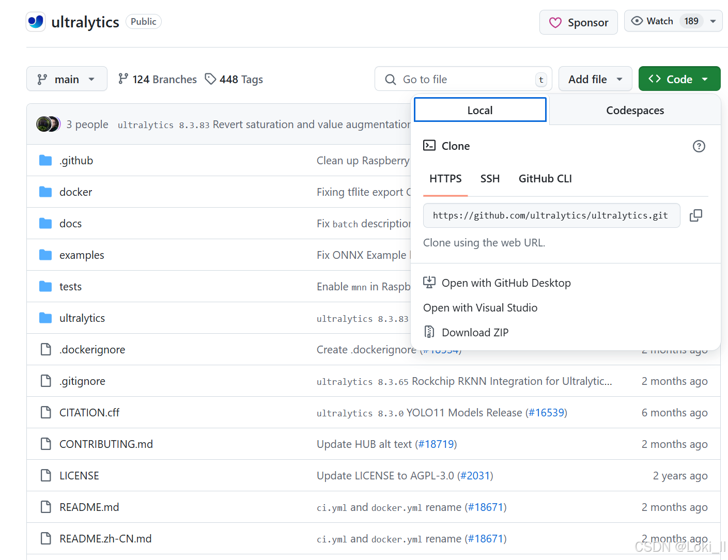Viewport: 728px width, 560px height.
Task: Click the tag icon beside 448 Tags
Action: tap(210, 79)
